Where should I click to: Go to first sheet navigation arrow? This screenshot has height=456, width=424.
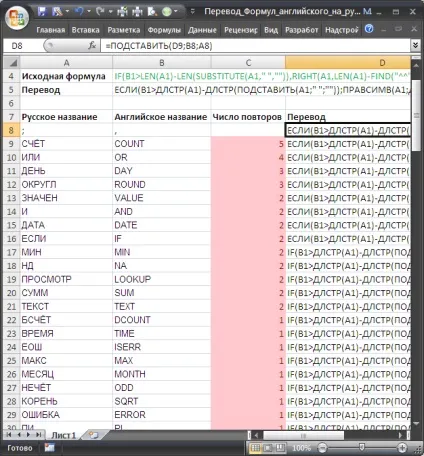click(x=9, y=435)
